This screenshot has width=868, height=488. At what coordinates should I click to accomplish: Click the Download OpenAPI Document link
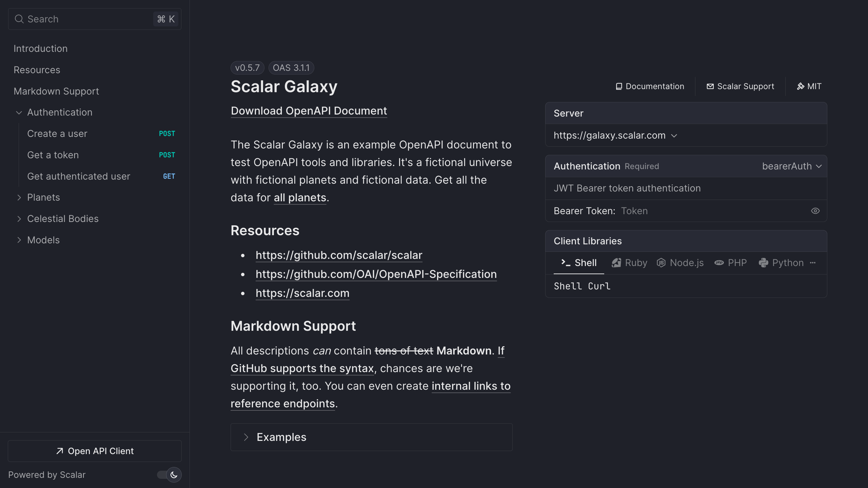(x=309, y=111)
